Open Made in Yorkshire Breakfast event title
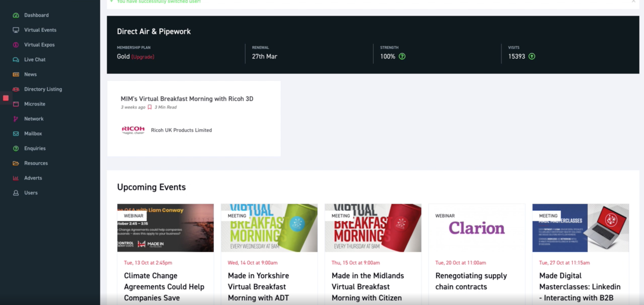 (x=258, y=286)
